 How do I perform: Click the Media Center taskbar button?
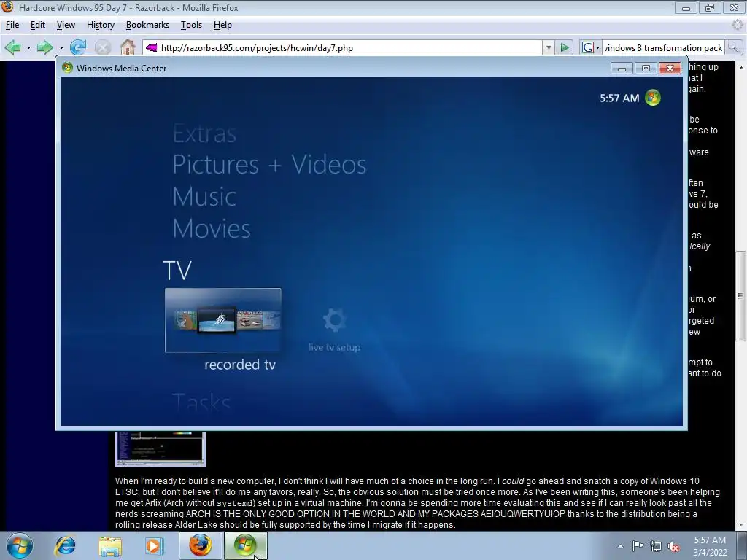[245, 545]
